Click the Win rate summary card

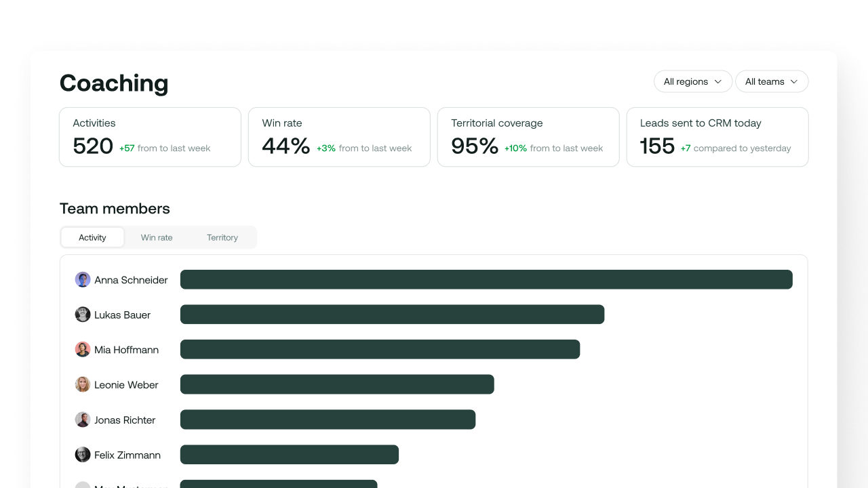(x=339, y=137)
